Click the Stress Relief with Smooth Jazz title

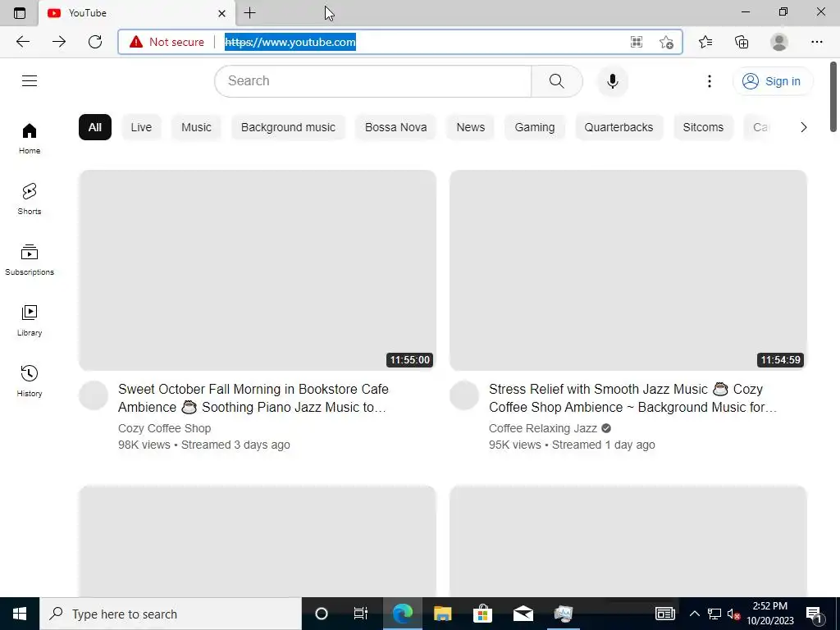pyautogui.click(x=632, y=398)
